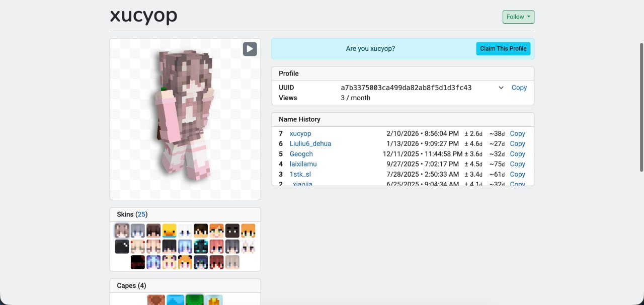Copy the Geogch name
The width and height of the screenshot is (644, 305).
(517, 154)
